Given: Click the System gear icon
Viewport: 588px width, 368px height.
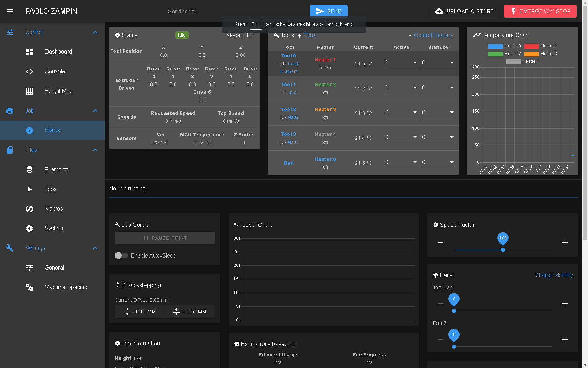Looking at the screenshot, I should (x=29, y=228).
